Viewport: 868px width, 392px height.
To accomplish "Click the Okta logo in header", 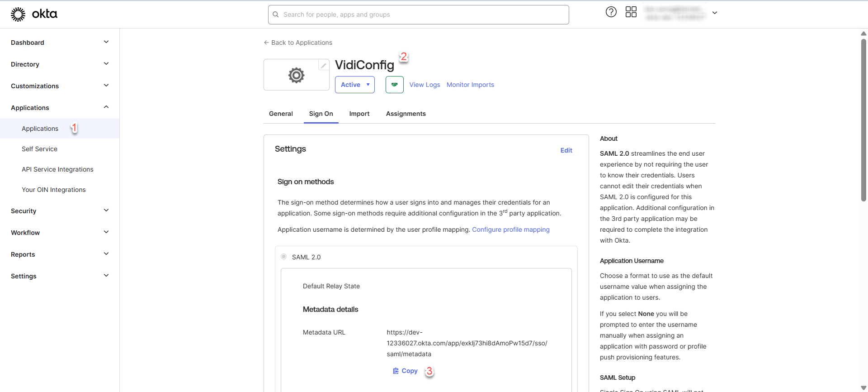I will pos(34,14).
